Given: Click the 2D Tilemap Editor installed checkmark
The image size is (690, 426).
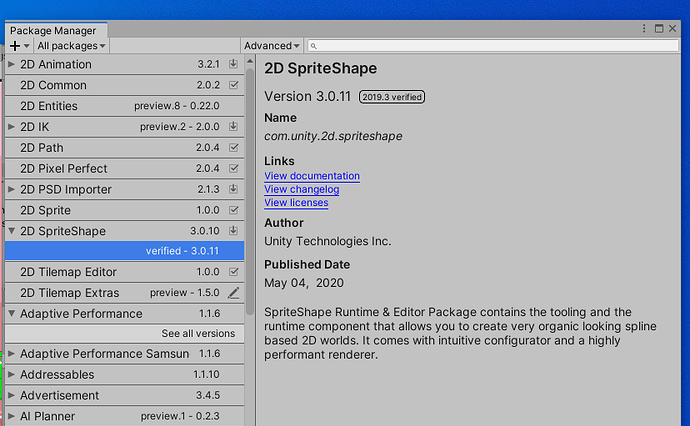Looking at the screenshot, I should point(233,272).
